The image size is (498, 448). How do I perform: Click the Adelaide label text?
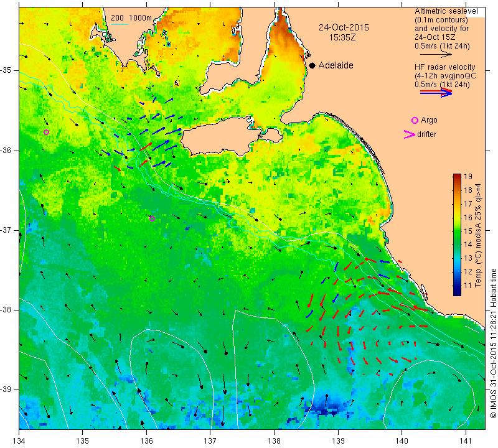[336, 65]
